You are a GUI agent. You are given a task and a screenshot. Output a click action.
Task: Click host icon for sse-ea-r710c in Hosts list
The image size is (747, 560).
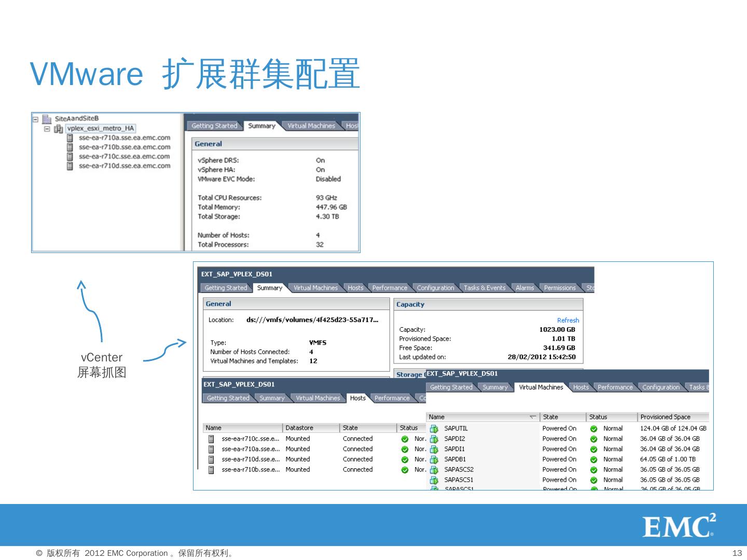coord(211,439)
